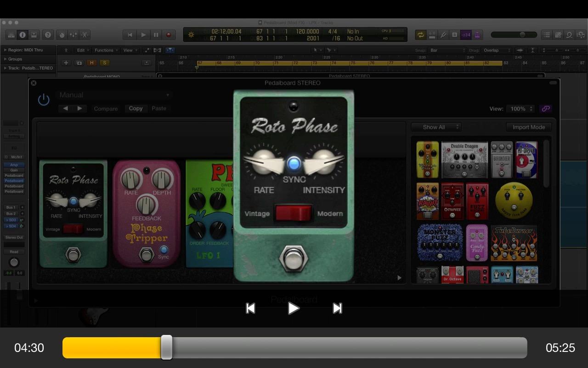Open the Editors scissors button
This screenshot has width=588, height=368.
(x=85, y=35)
